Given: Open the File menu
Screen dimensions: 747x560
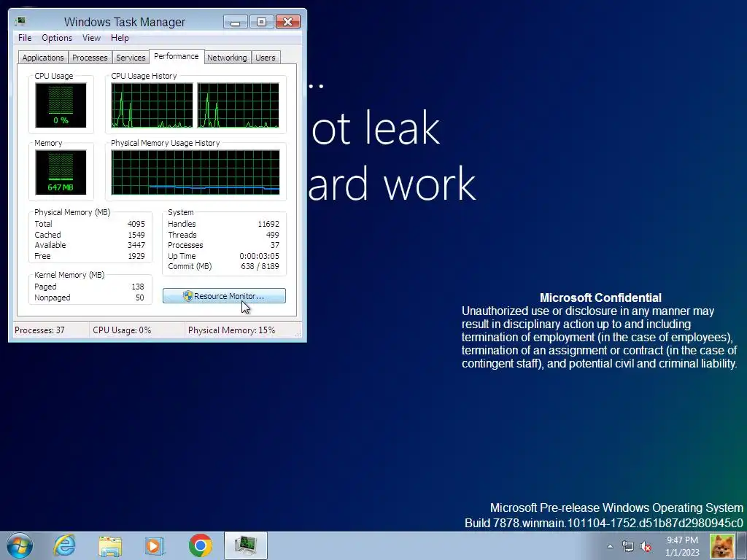Looking at the screenshot, I should (x=25, y=38).
